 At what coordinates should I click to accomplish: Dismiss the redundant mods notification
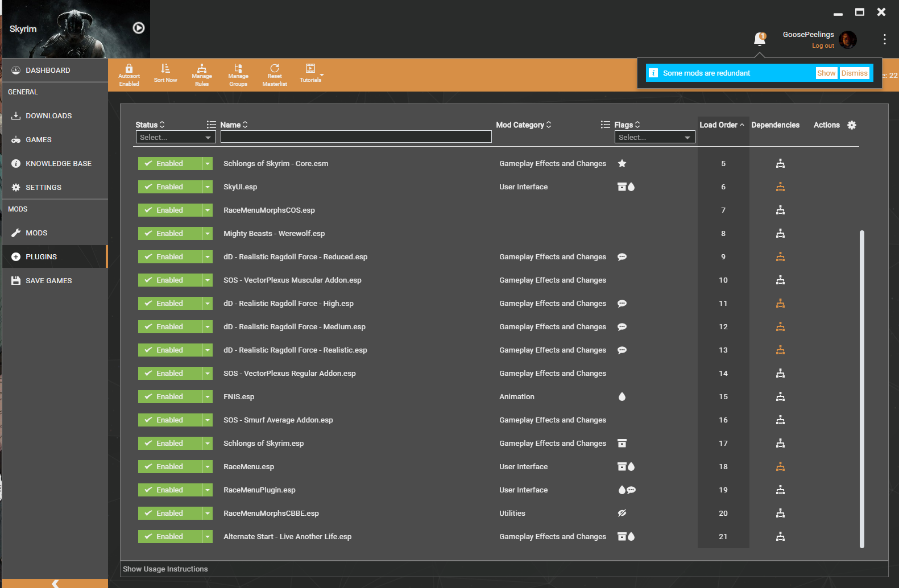855,73
